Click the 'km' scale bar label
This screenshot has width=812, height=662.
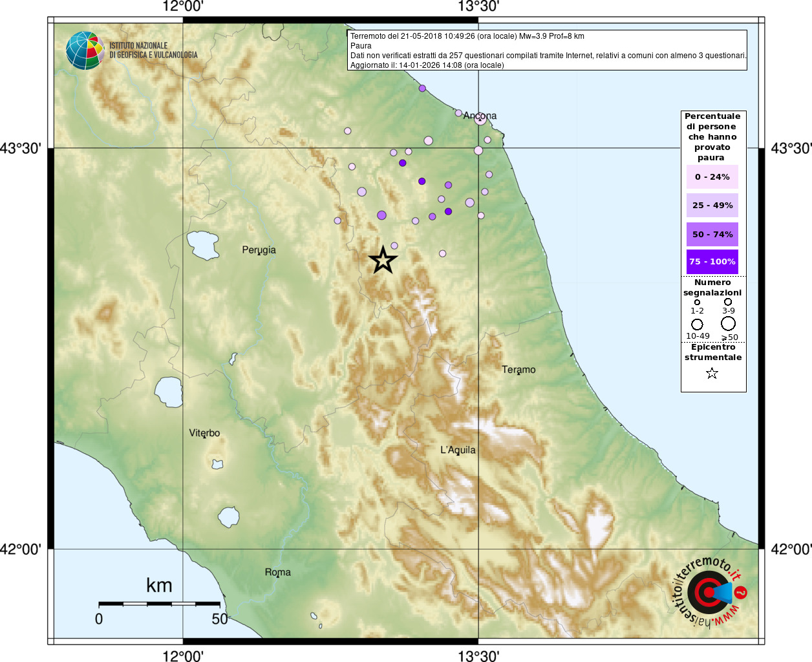coord(159,586)
